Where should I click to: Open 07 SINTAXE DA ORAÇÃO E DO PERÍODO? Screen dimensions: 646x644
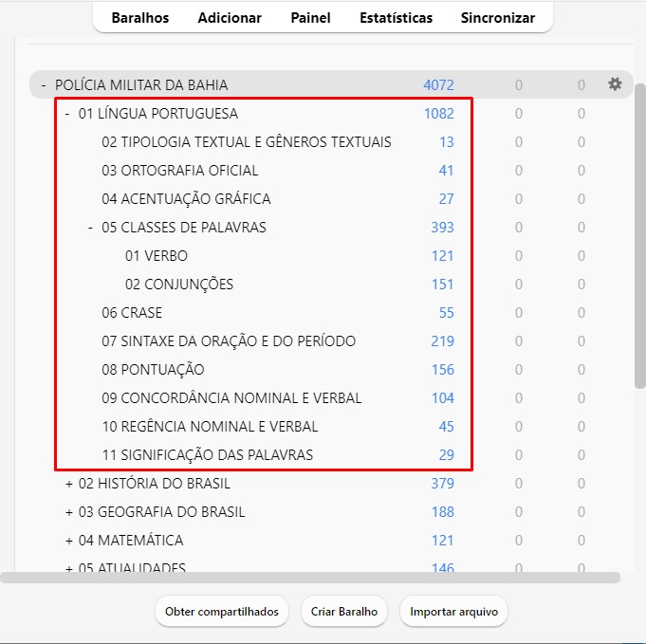click(x=229, y=340)
